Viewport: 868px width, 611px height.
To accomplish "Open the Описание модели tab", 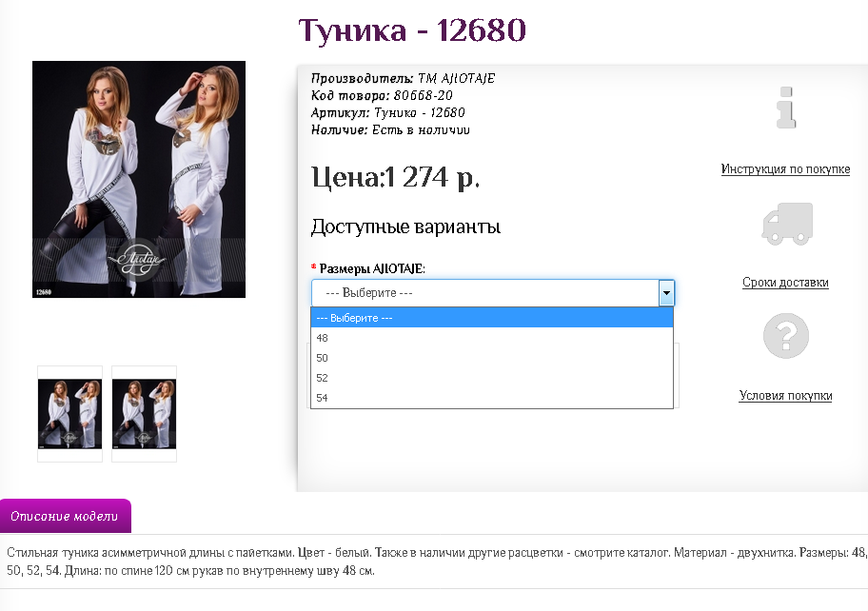I will click(x=66, y=516).
